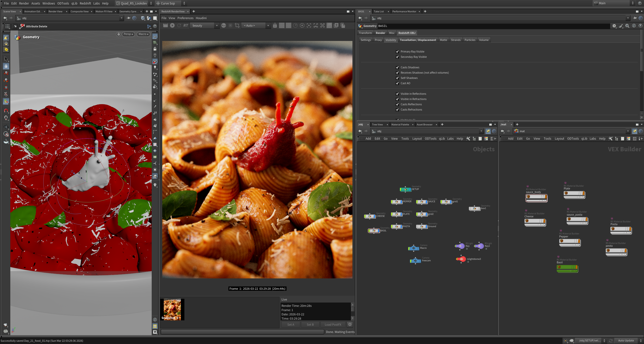
Task: Toggle the Casts Refractions checkbox
Action: pyautogui.click(x=397, y=110)
